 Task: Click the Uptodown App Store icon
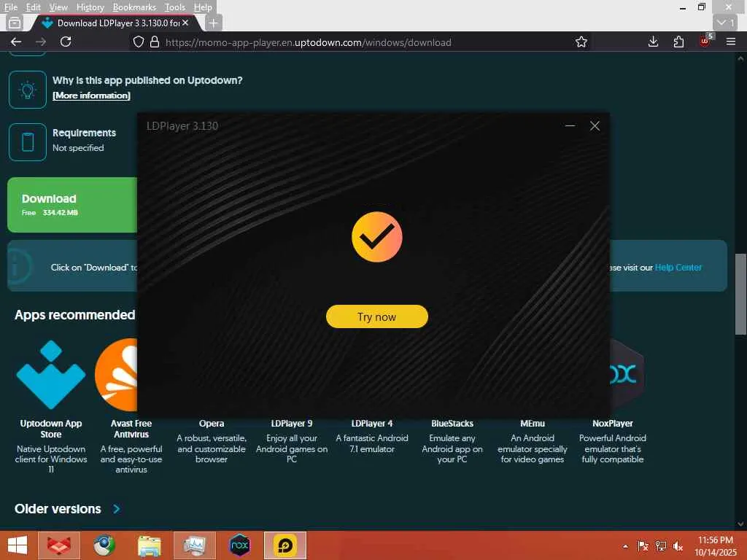pos(50,376)
